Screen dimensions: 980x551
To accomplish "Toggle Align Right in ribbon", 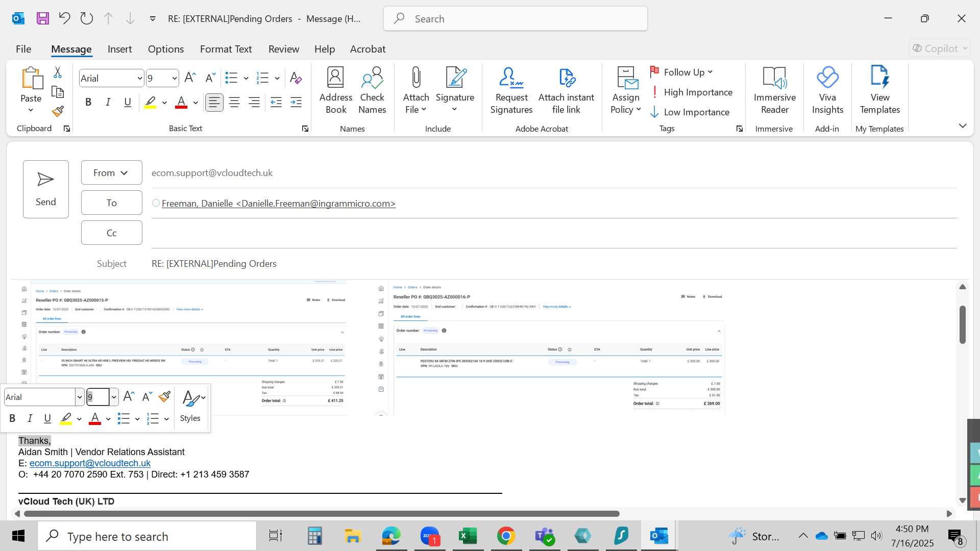I will point(254,103).
